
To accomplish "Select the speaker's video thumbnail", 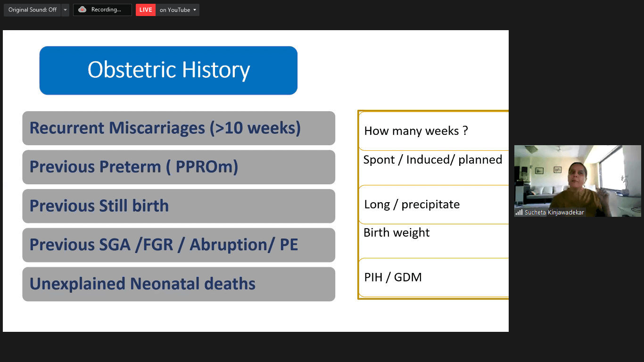I will [x=578, y=177].
